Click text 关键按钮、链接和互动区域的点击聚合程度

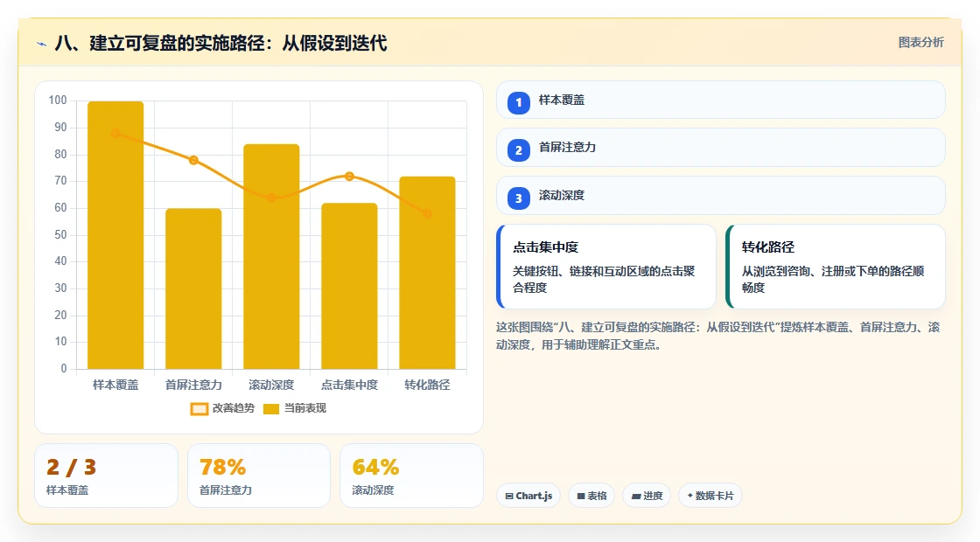[x=604, y=280]
